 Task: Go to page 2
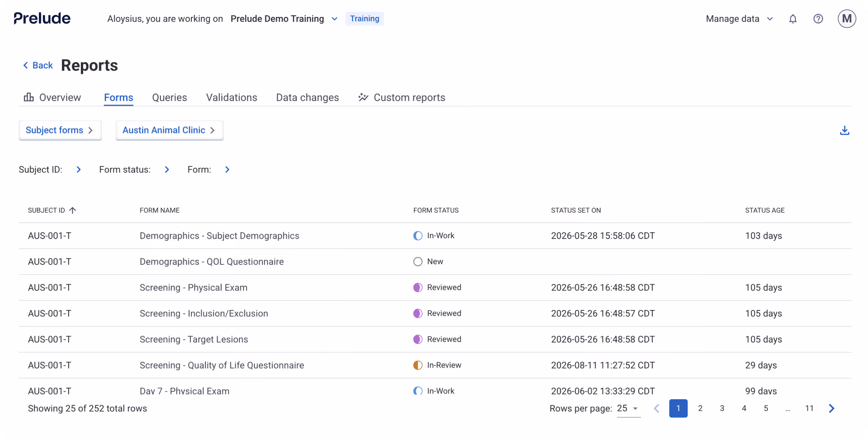pyautogui.click(x=700, y=408)
